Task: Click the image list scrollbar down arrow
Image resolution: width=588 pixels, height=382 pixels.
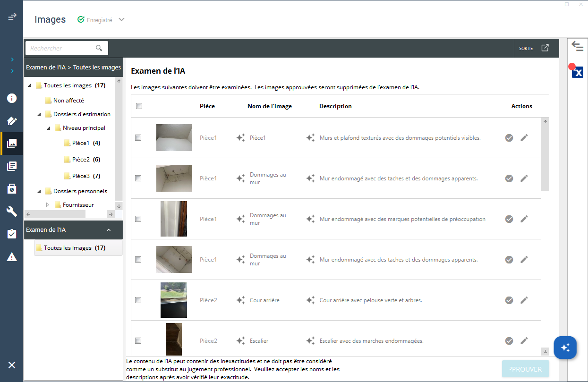Action: pos(545,351)
